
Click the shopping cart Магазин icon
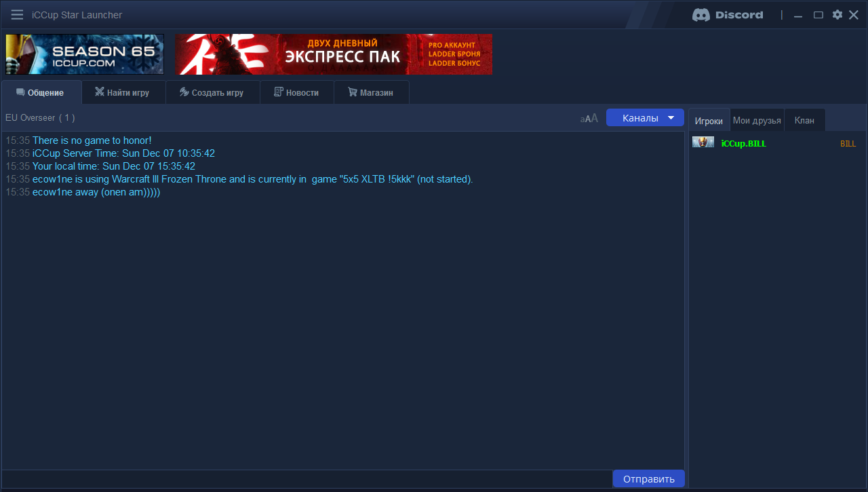(x=353, y=92)
